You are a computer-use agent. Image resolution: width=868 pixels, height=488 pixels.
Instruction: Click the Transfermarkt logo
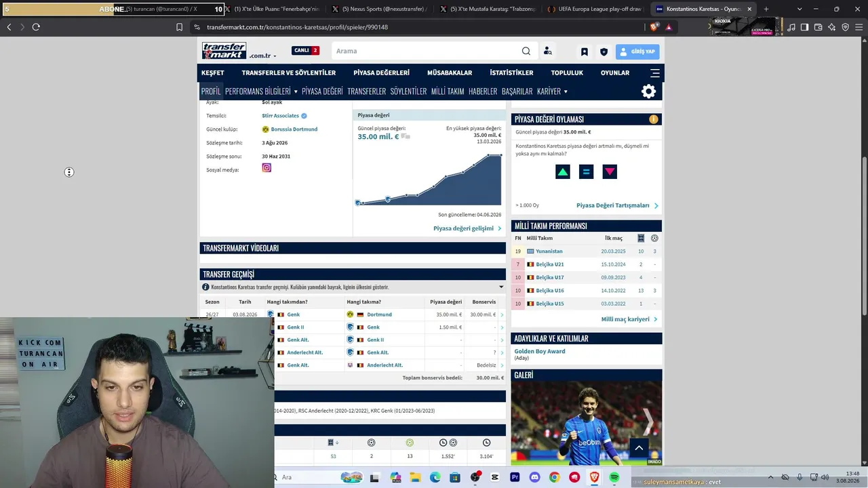tap(224, 51)
